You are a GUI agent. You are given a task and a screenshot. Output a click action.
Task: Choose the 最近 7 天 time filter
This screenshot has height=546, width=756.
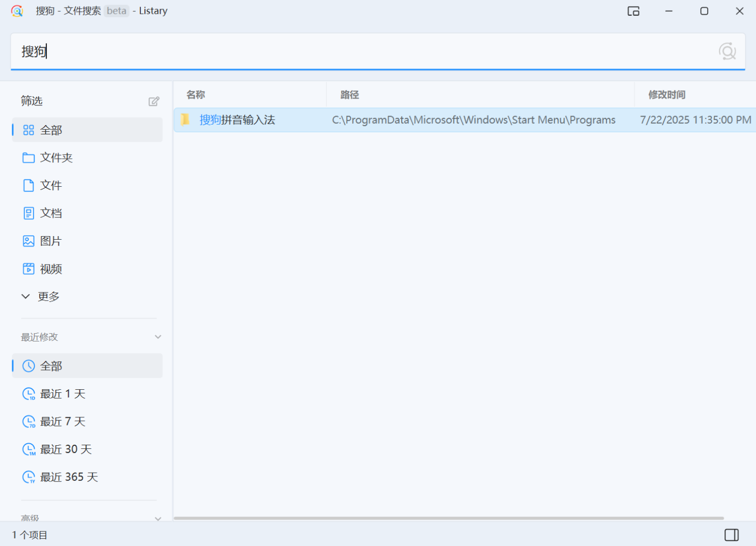(87, 422)
